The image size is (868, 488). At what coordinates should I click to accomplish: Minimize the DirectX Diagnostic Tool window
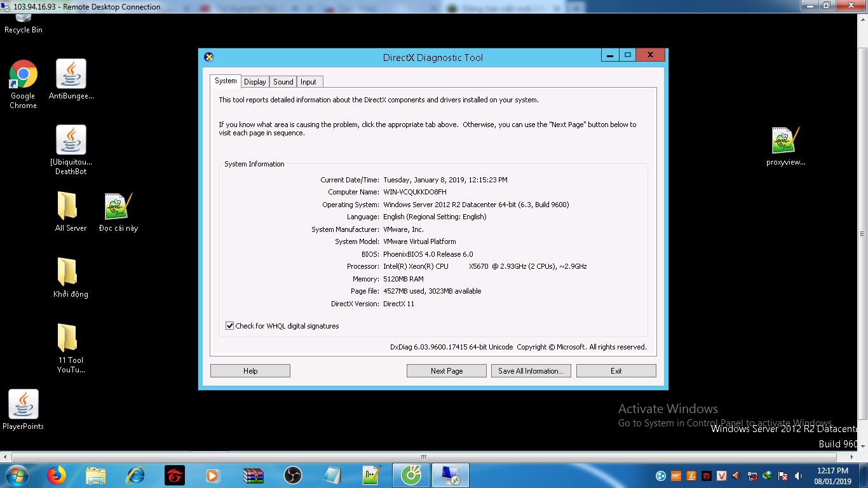coord(609,55)
